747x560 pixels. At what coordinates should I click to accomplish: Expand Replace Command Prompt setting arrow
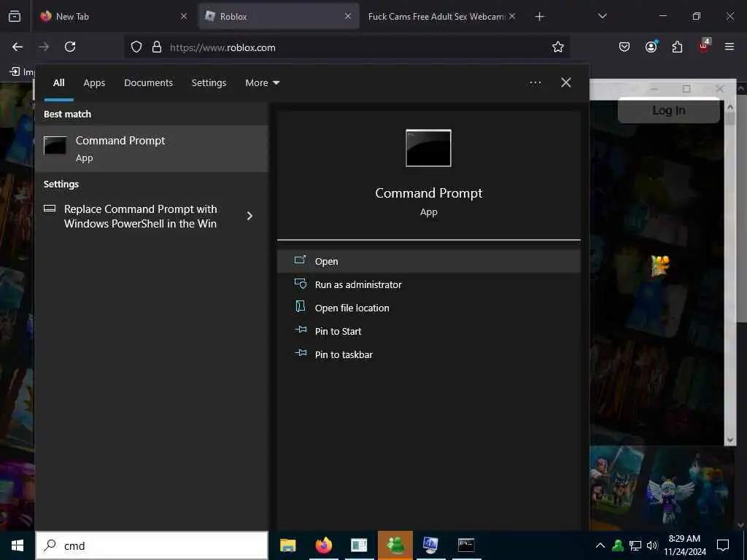249,216
